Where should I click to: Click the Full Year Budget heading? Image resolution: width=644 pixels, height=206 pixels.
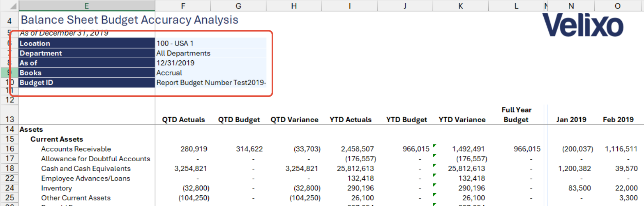click(516, 115)
